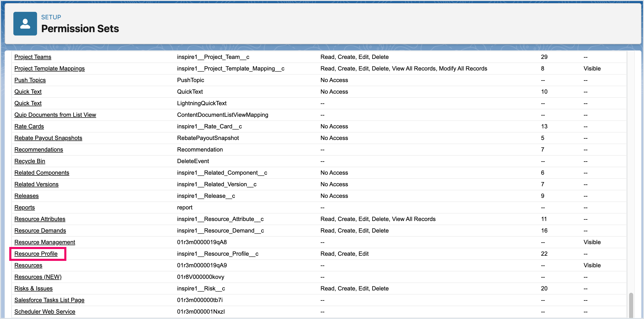Click the Rate Cards link
This screenshot has height=319, width=644.
coord(29,126)
